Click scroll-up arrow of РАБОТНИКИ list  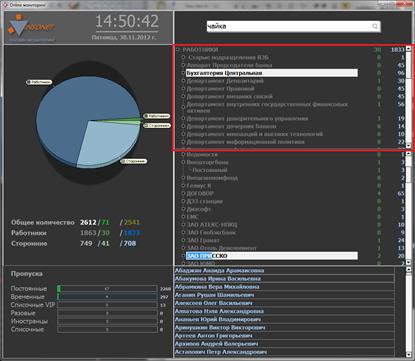tap(408, 49)
